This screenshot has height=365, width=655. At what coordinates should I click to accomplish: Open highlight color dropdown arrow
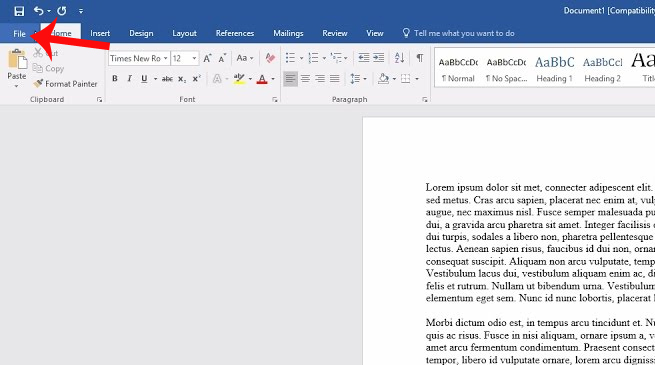coord(250,79)
